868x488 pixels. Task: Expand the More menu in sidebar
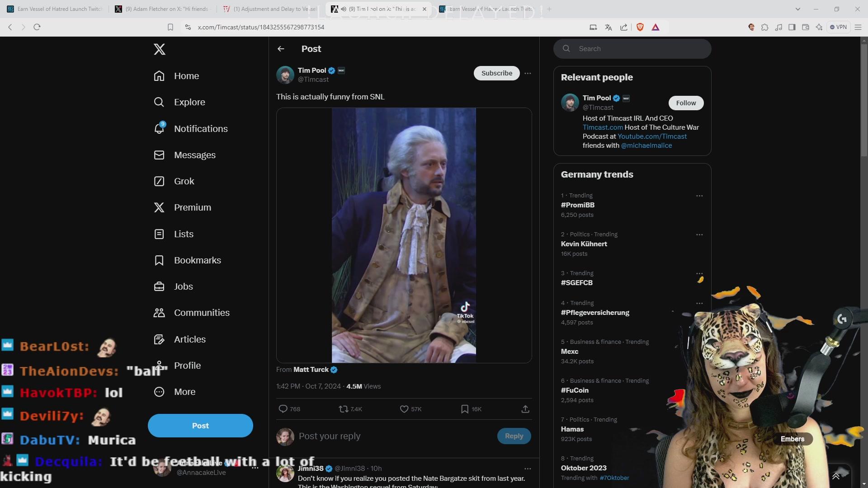(175, 392)
